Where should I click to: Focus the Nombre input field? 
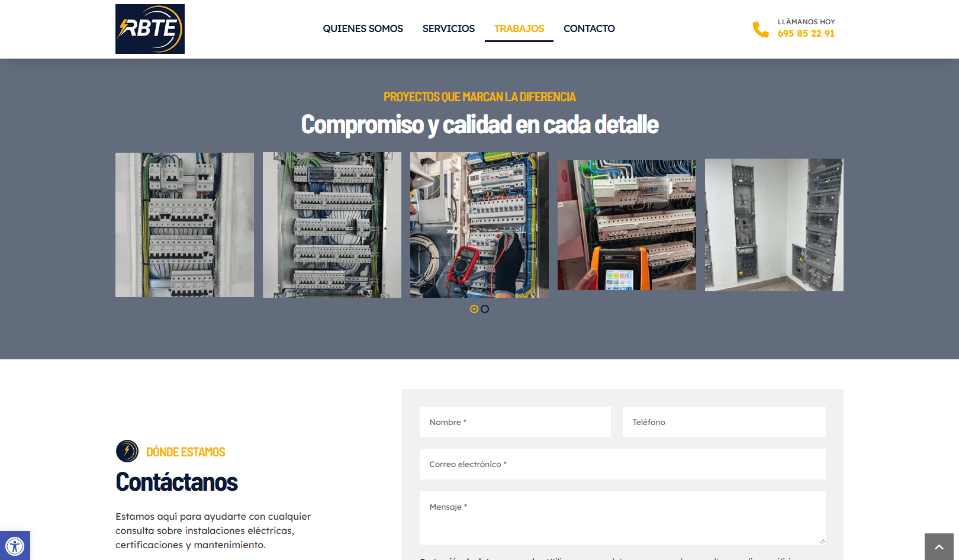click(515, 422)
